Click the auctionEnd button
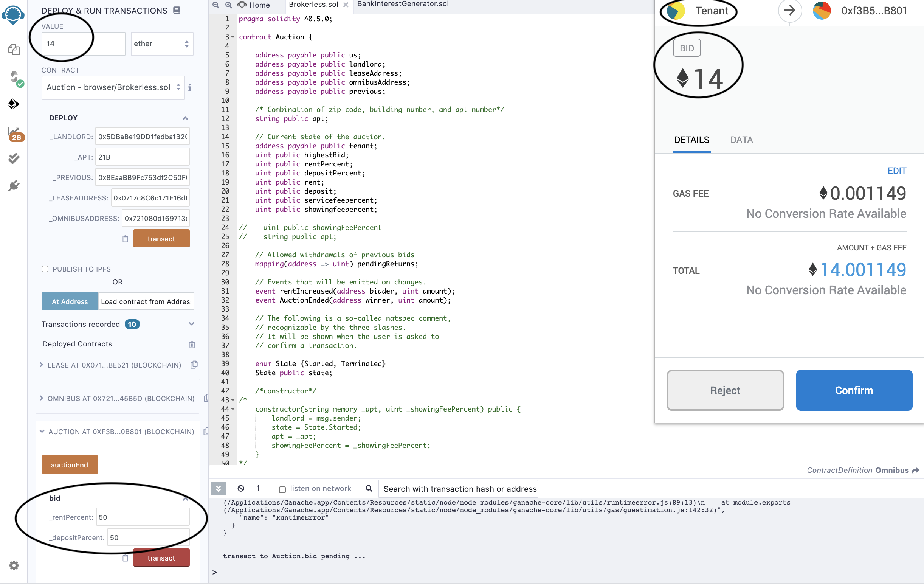Screen dimensions: 924x587 tap(70, 464)
